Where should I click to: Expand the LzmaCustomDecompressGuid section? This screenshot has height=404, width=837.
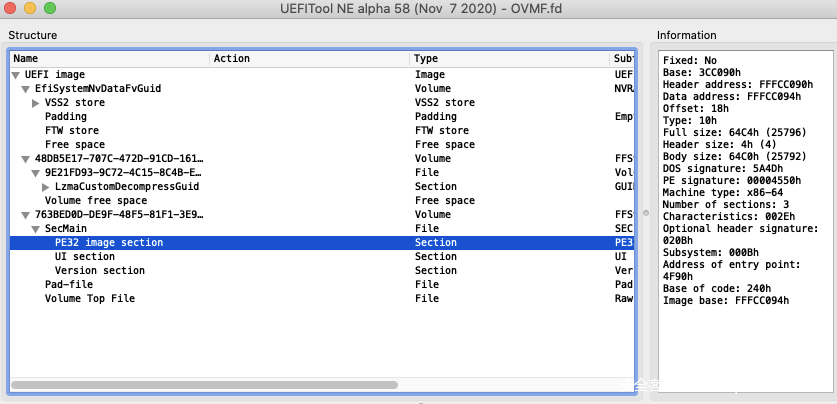click(x=46, y=187)
